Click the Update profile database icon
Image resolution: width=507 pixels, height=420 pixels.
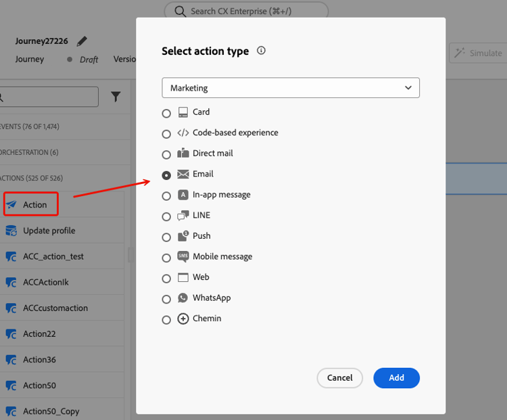point(11,231)
